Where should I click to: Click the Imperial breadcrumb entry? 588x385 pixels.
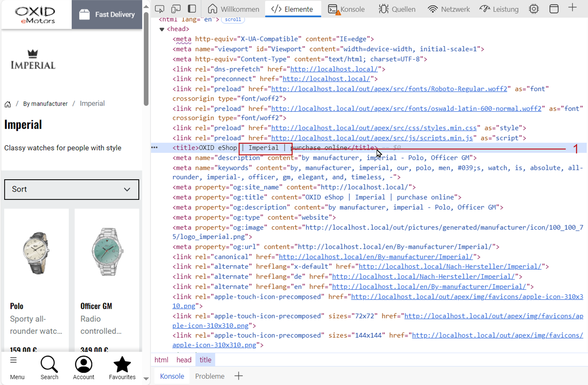(x=92, y=103)
